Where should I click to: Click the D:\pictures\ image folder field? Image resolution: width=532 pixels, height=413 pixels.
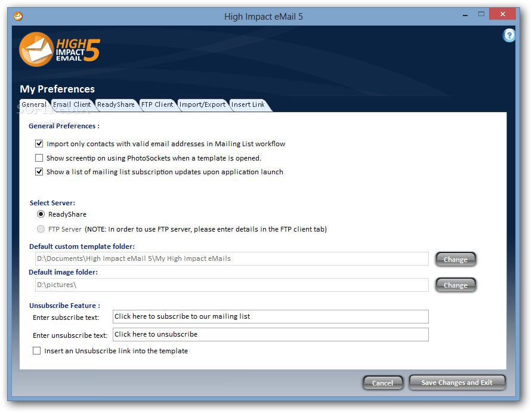[x=232, y=285]
